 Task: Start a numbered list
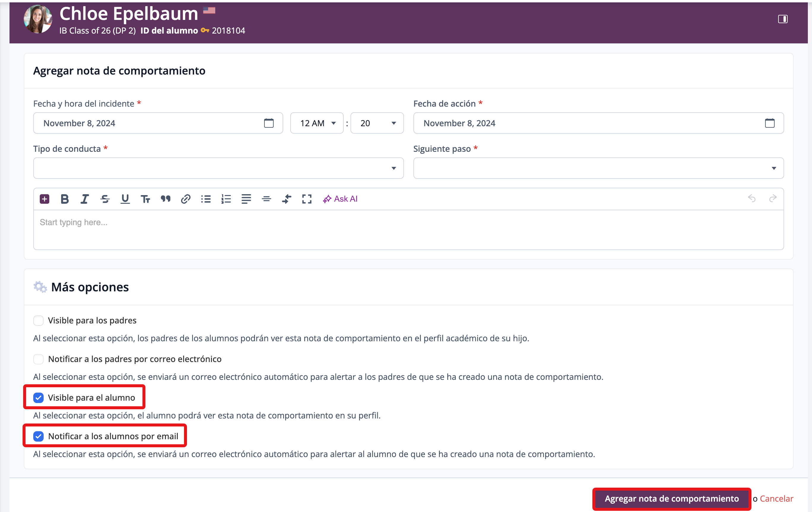pyautogui.click(x=226, y=199)
